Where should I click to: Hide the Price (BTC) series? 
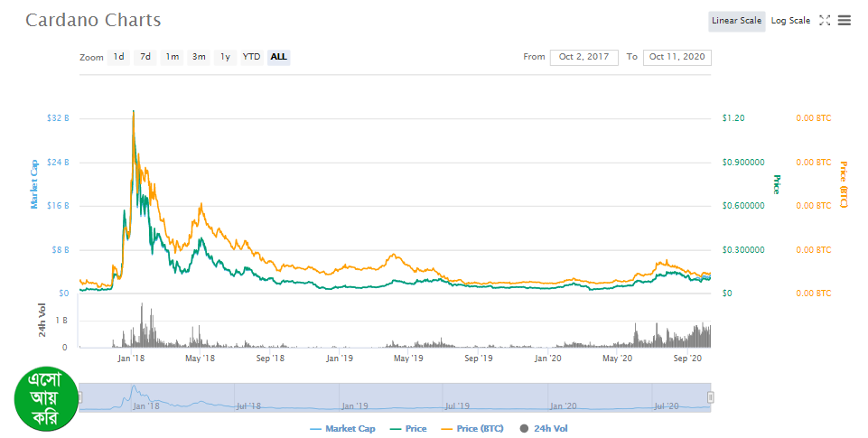(471, 429)
